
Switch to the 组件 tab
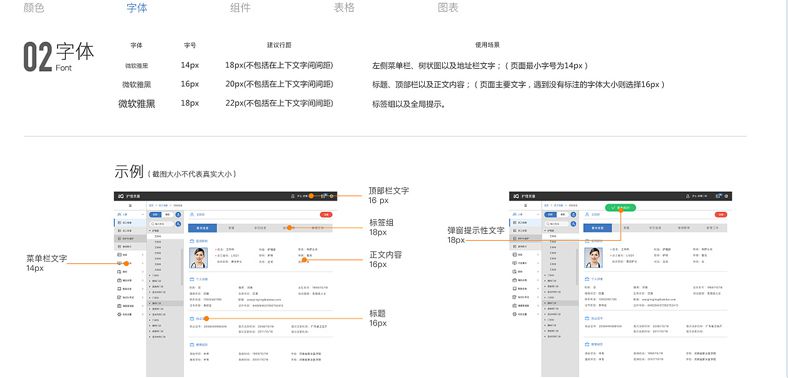(x=240, y=8)
